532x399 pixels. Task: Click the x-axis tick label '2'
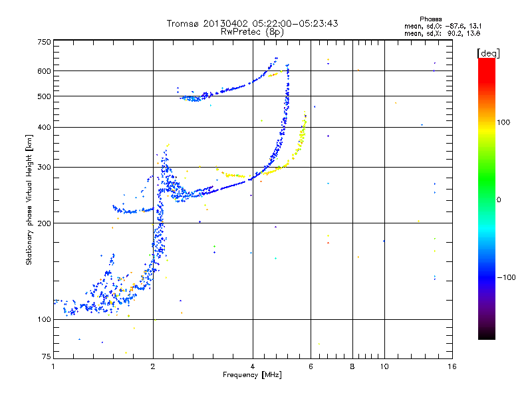[153, 366]
